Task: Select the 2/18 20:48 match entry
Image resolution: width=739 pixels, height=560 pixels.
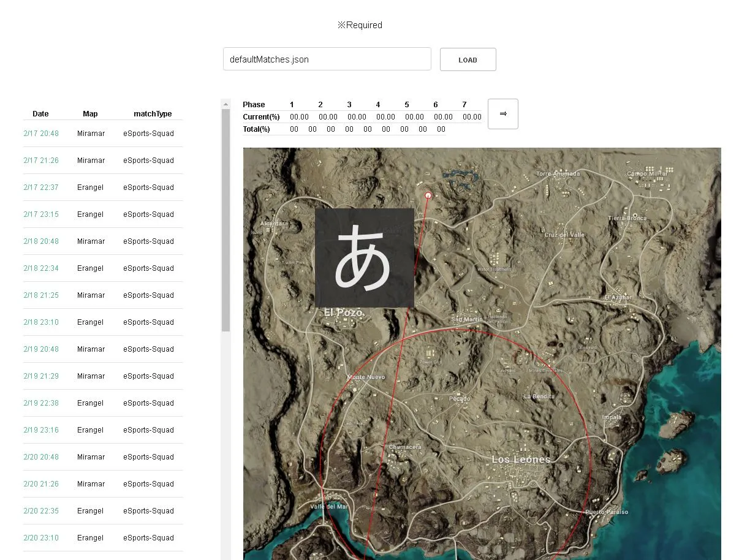Action: tap(41, 241)
